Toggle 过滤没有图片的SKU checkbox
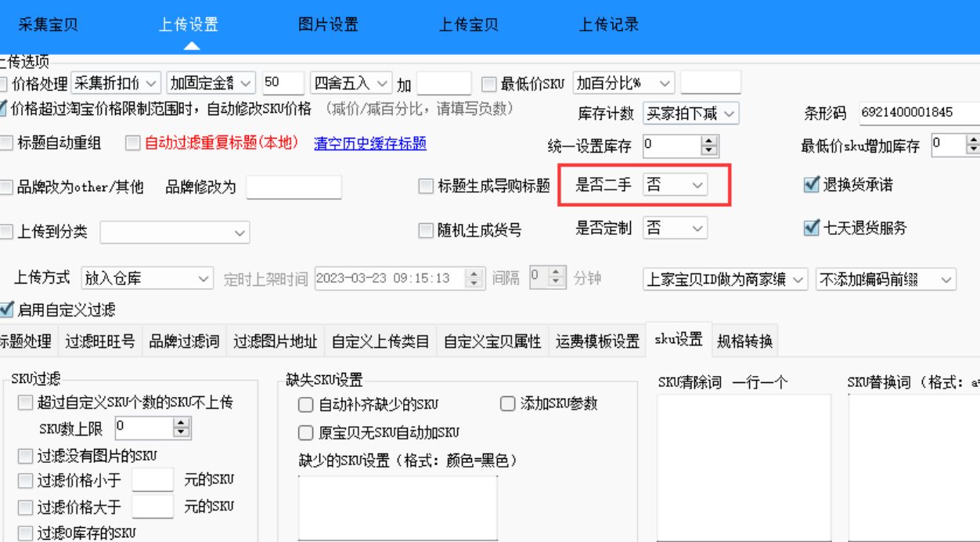The image size is (980, 542). pyautogui.click(x=25, y=456)
